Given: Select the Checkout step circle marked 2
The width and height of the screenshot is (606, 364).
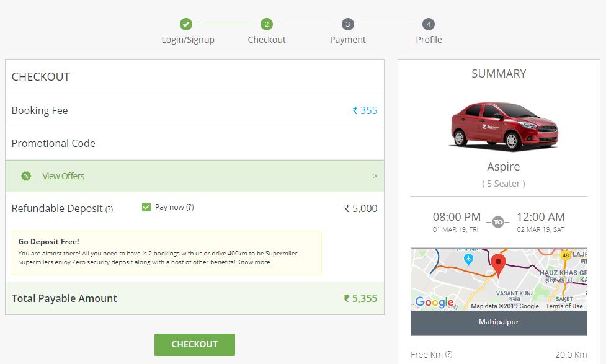Looking at the screenshot, I should click(267, 25).
